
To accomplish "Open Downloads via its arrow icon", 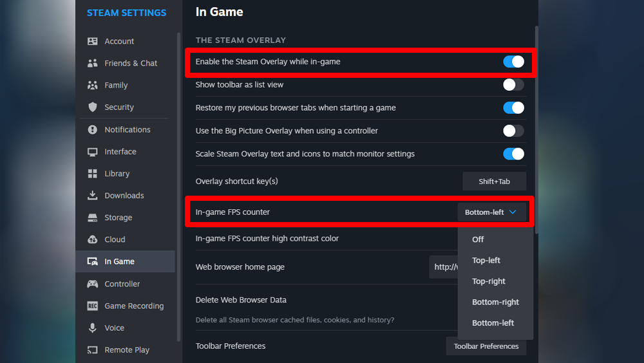I will [x=93, y=196].
